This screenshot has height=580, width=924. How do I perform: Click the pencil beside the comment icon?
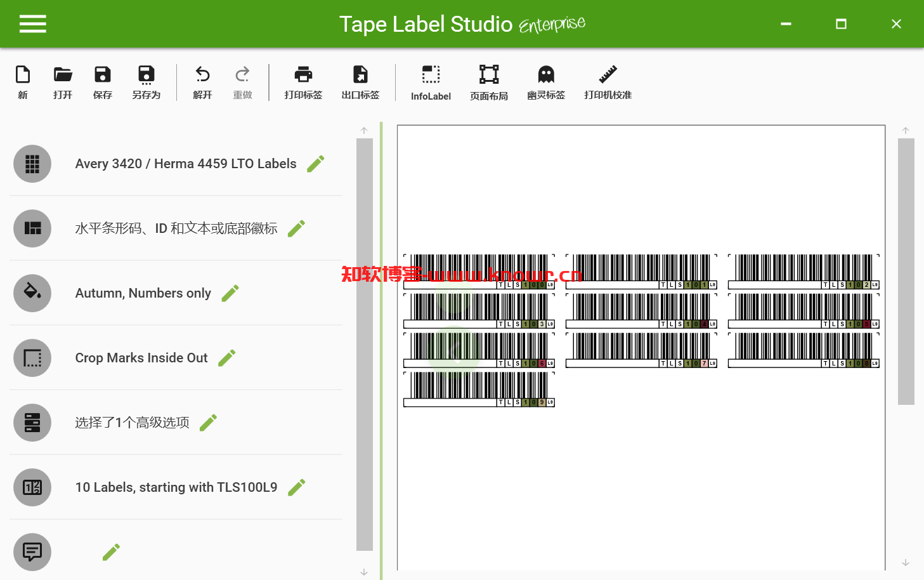112,552
